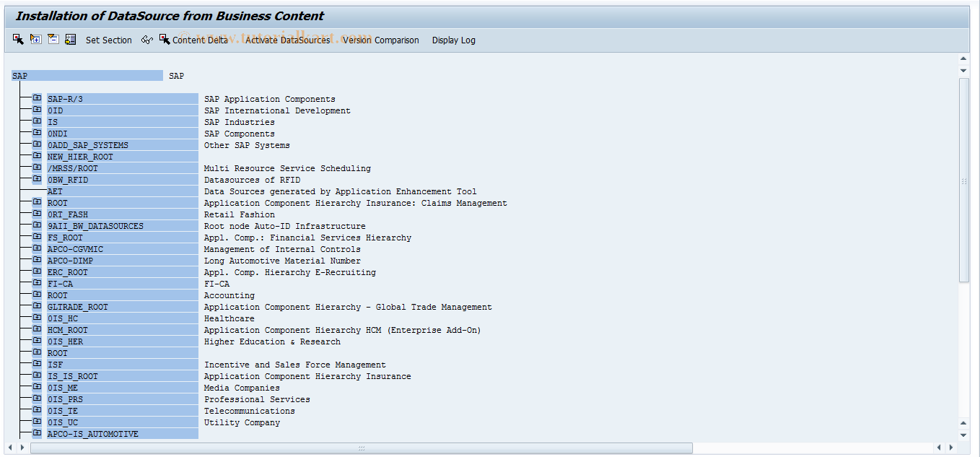Click the horizontal scrollbar thumb
The image size is (980, 457).
point(361,448)
